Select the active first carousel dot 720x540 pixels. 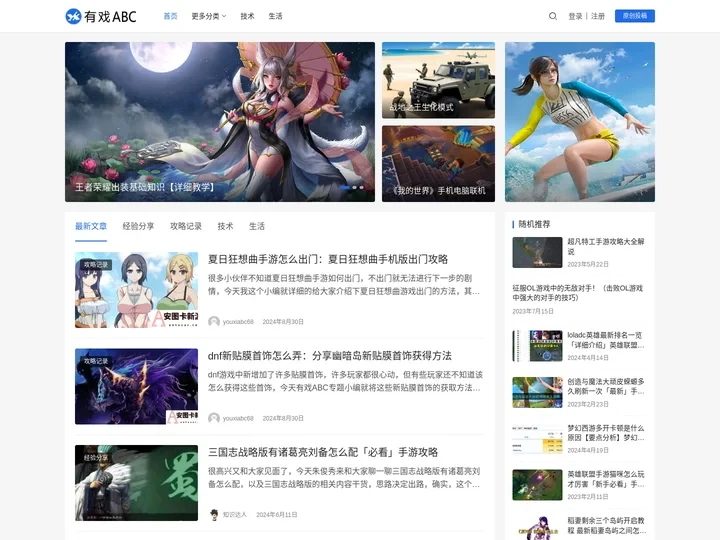344,187
